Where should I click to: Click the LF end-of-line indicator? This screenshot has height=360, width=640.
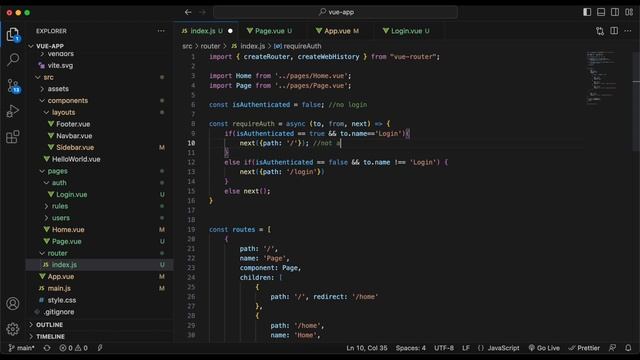466,348
